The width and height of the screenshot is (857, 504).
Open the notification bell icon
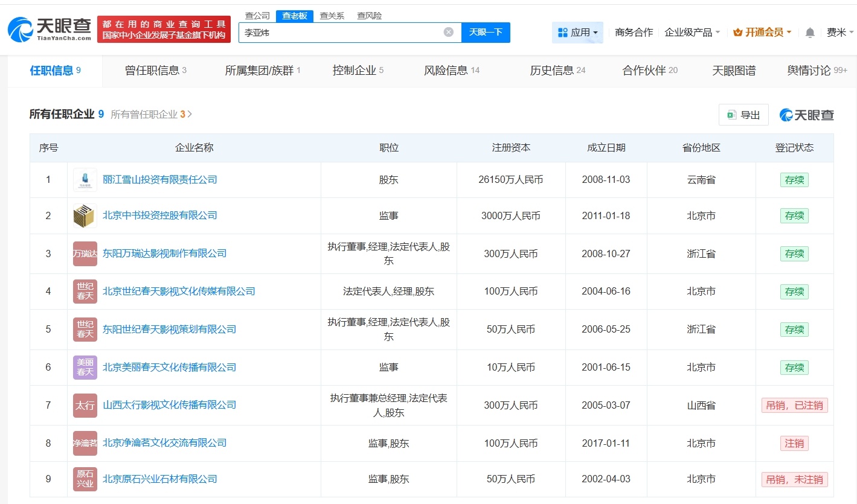pyautogui.click(x=810, y=33)
